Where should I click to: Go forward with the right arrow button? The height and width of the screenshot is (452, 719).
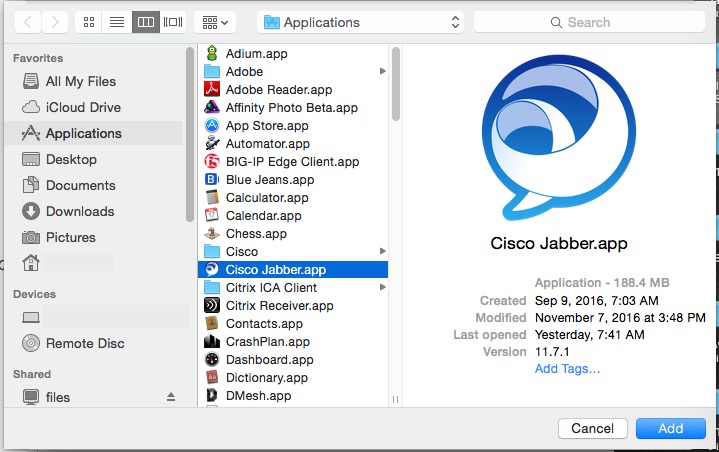point(55,22)
